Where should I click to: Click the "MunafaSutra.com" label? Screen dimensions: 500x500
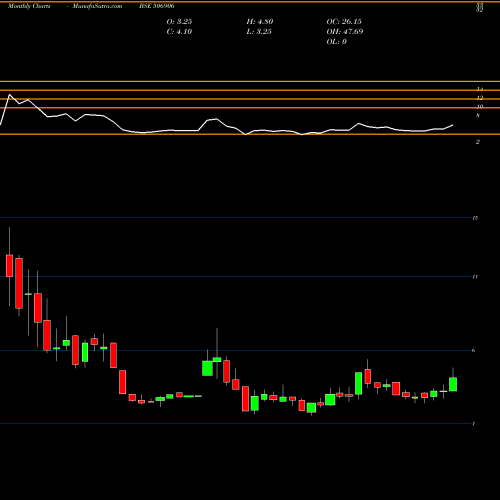[x=97, y=6]
